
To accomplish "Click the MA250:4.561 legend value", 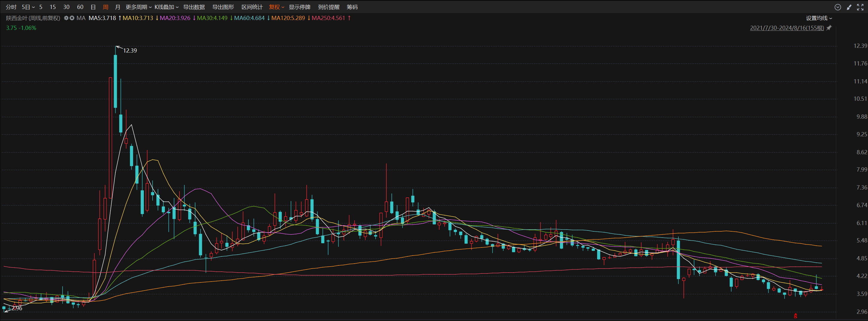I will 328,18.
